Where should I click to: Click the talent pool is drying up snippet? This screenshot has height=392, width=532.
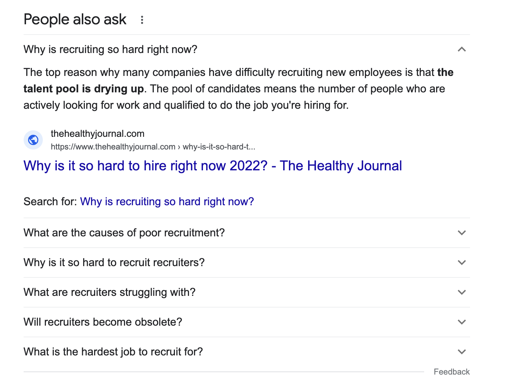[84, 89]
